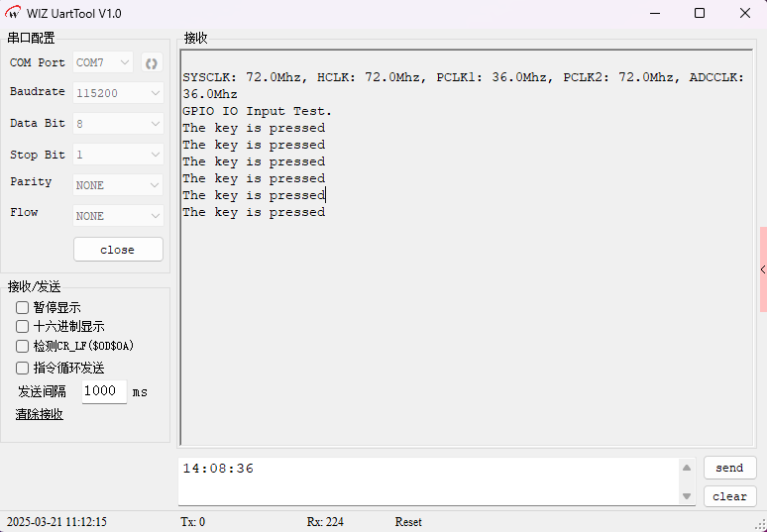Expand the Baudrate dropdown
Viewport: 767px width, 532px height.
point(118,93)
